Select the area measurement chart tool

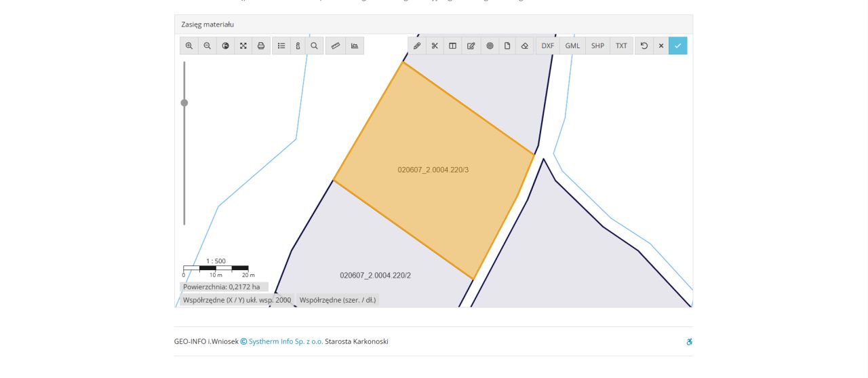(354, 45)
